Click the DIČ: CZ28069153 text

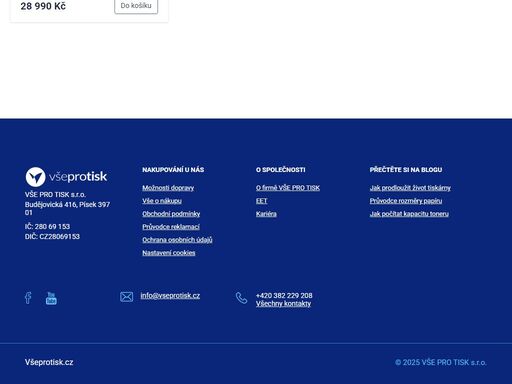click(52, 237)
